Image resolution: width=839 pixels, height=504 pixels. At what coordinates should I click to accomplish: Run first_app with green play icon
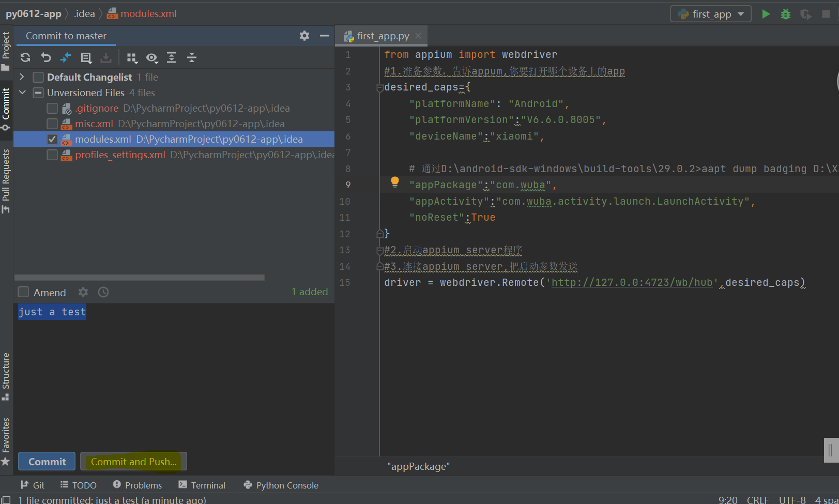coord(766,14)
